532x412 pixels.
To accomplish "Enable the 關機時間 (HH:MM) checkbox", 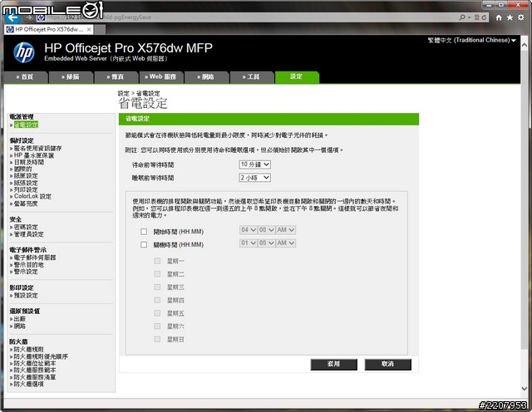I will (144, 244).
